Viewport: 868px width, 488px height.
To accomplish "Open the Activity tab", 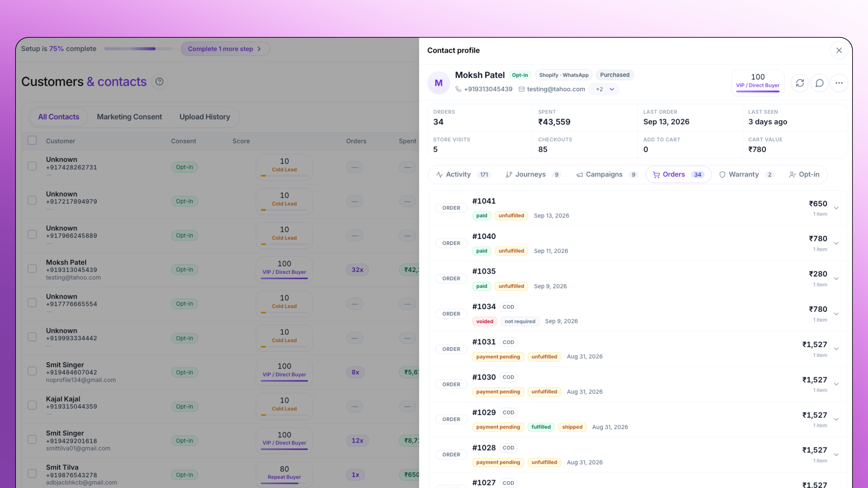I will [x=463, y=175].
